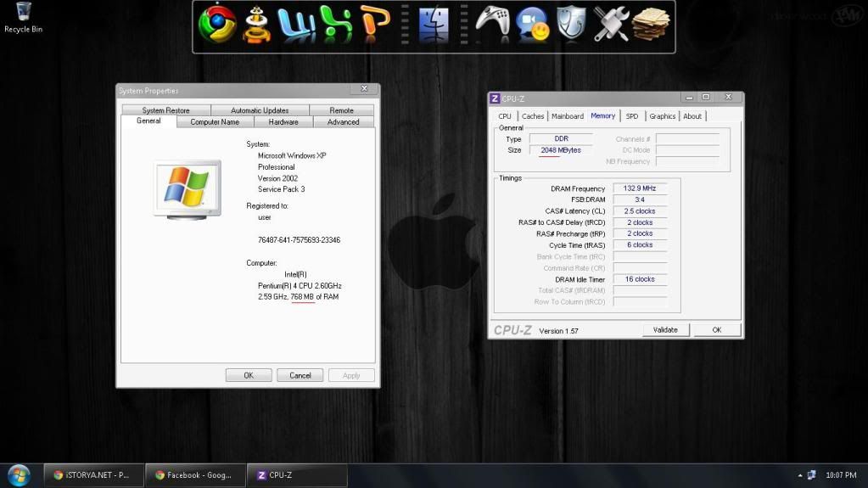Viewport: 868px width, 488px height.
Task: Click OK in the CPU-Z window
Action: point(717,330)
